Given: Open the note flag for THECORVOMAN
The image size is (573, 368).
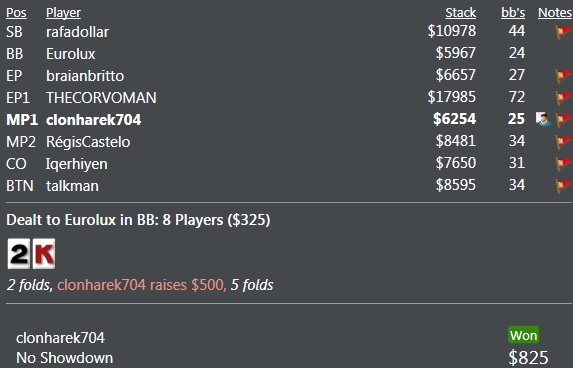Looking at the screenshot, I should [563, 98].
